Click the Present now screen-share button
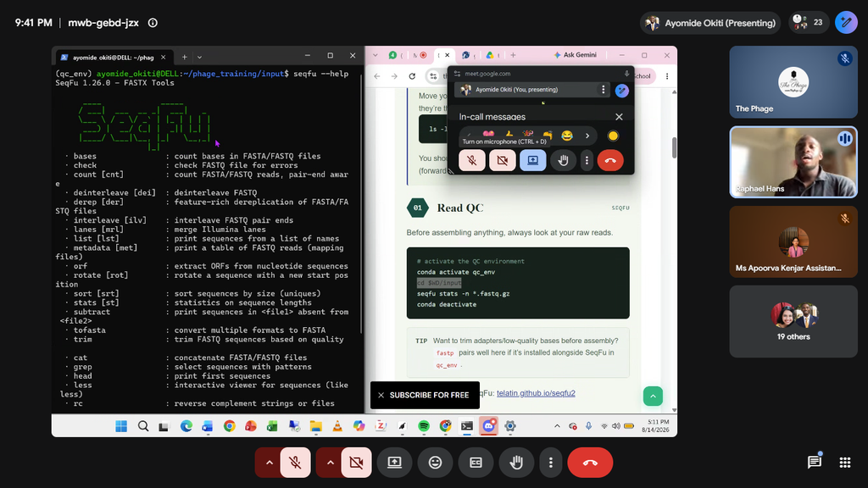This screenshot has width=868, height=488. pos(394,462)
